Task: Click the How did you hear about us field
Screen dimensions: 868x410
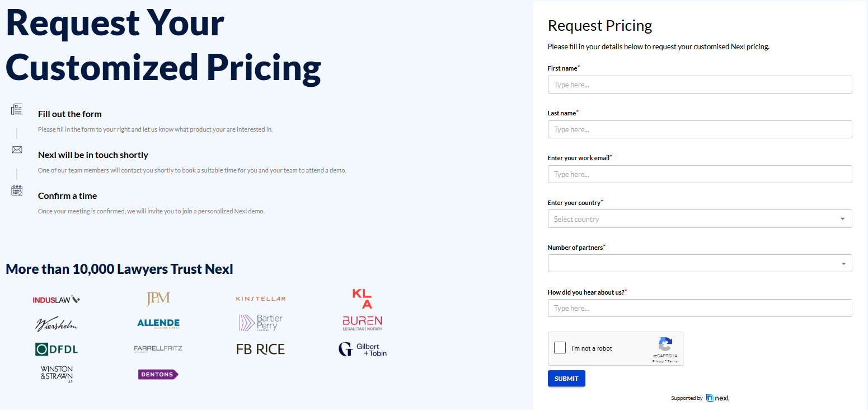Action: click(x=700, y=307)
